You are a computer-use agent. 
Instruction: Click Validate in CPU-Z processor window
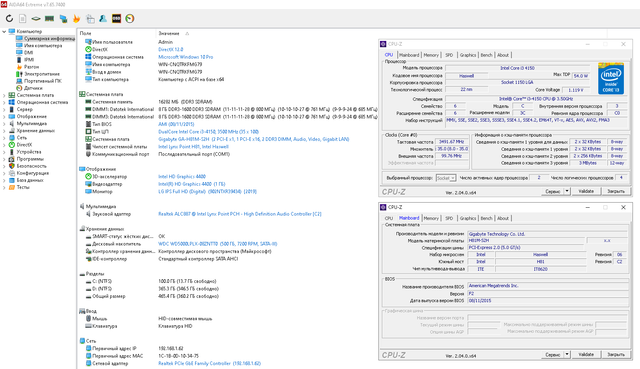pos(586,191)
